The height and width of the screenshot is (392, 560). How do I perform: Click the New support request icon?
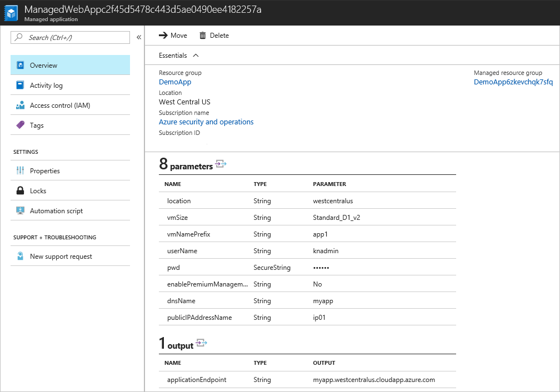coord(21,257)
